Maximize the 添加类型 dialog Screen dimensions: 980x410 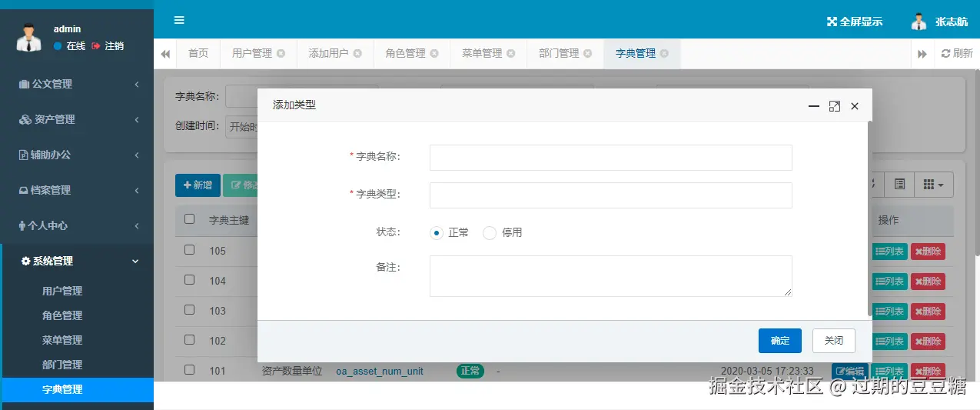point(835,106)
